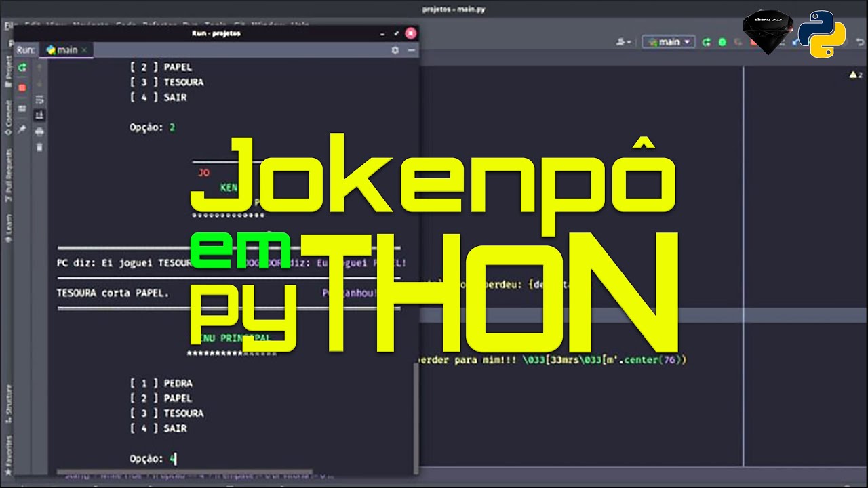Screen dimensions: 868x488
Task: Close the main run tab
Action: coord(85,50)
